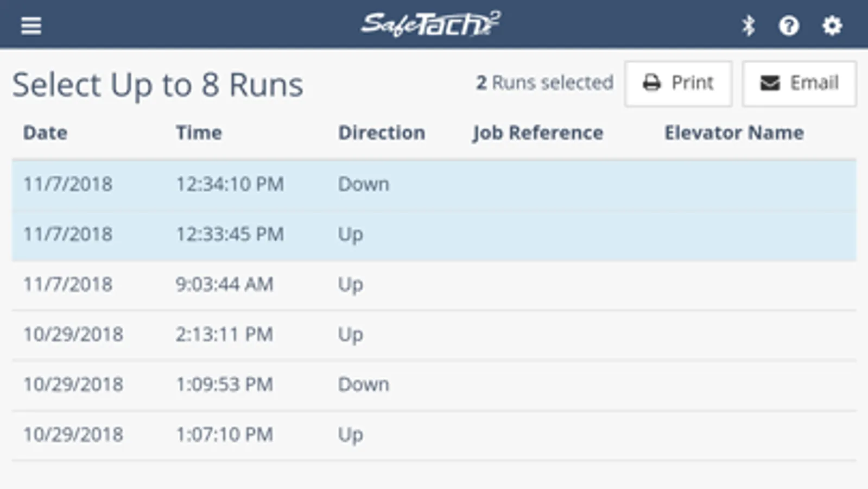Viewport: 868px width, 489px height.
Task: Click the Elevator Name column header
Action: (734, 133)
